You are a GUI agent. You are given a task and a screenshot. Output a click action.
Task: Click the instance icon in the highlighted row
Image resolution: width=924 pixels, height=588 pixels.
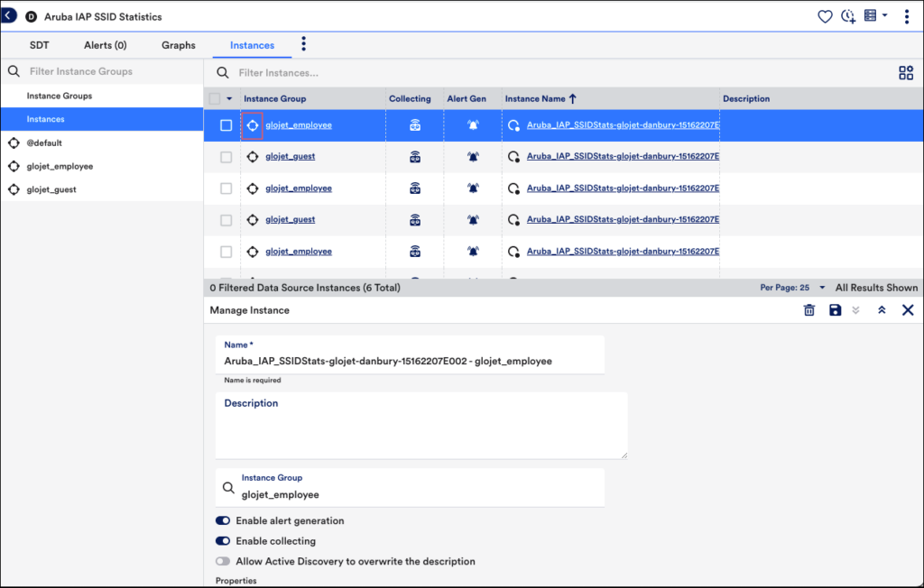513,125
